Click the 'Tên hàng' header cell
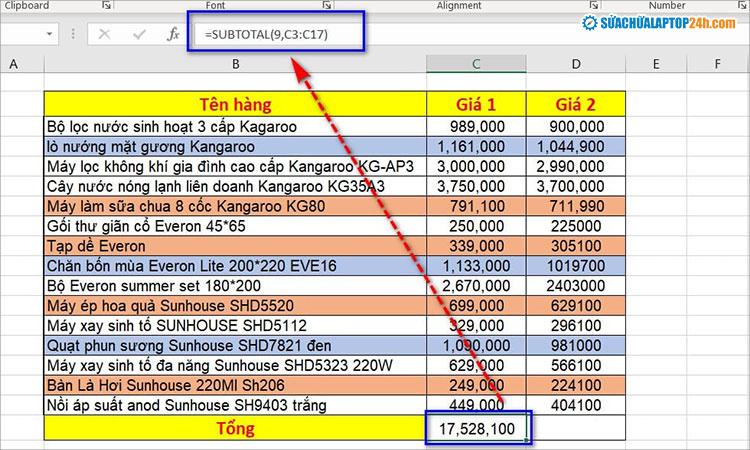Viewport: 750px width, 450px height. click(x=235, y=104)
